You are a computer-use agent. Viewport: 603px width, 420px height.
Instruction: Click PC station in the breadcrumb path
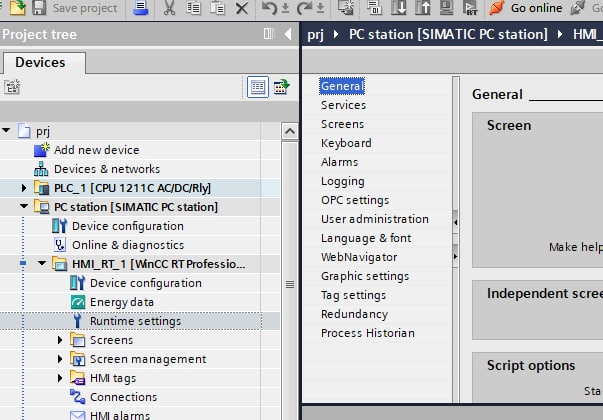pos(448,34)
